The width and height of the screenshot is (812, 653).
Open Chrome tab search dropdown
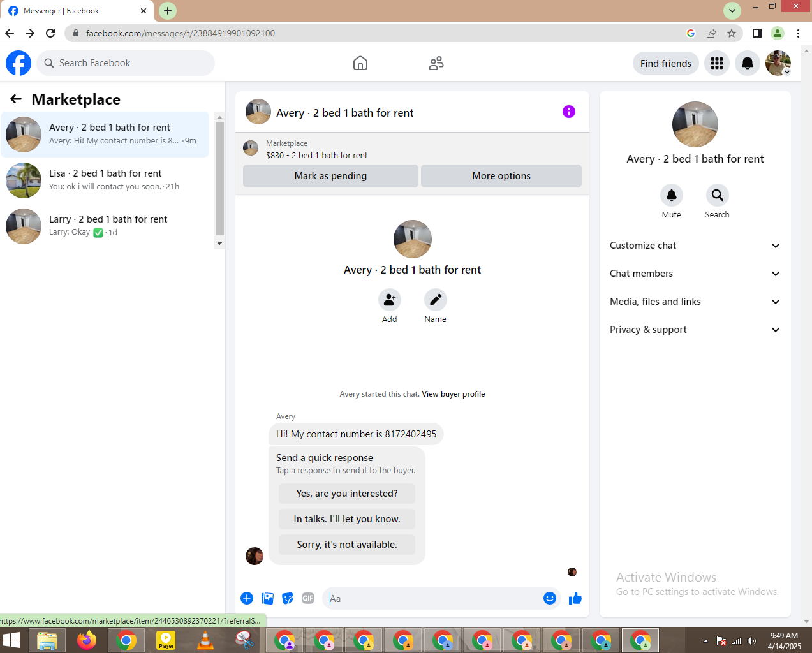[x=732, y=11]
